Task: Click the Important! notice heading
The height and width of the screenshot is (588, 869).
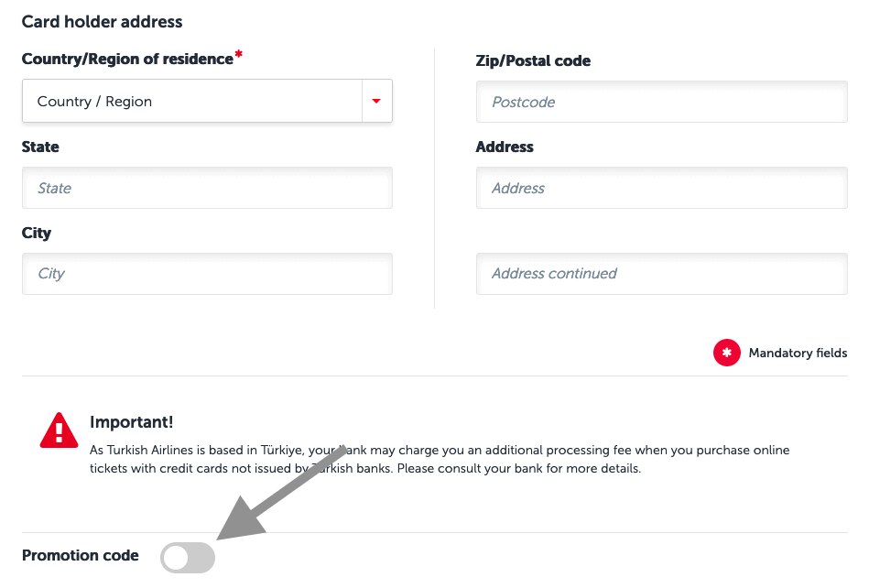Action: coord(131,422)
